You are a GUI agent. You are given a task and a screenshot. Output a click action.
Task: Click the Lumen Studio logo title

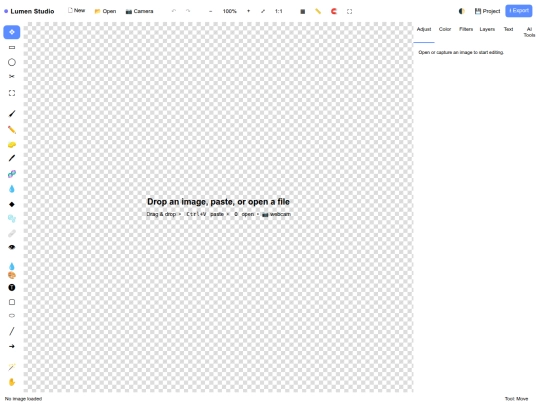click(29, 11)
